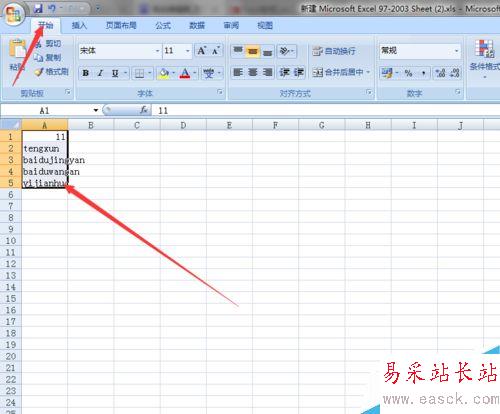Switch to the Page Layout (页面布局) tab

point(121,25)
